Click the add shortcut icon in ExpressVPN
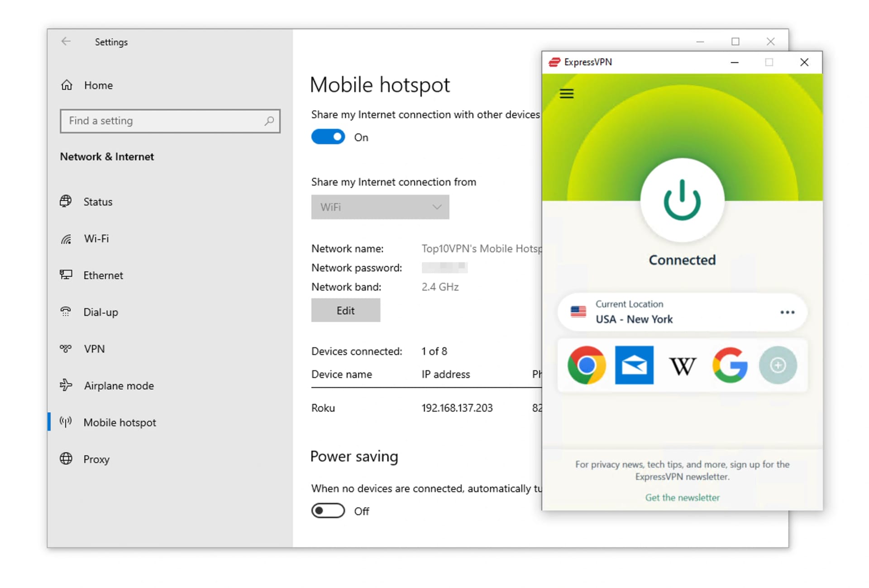The width and height of the screenshot is (869, 588). (x=777, y=365)
